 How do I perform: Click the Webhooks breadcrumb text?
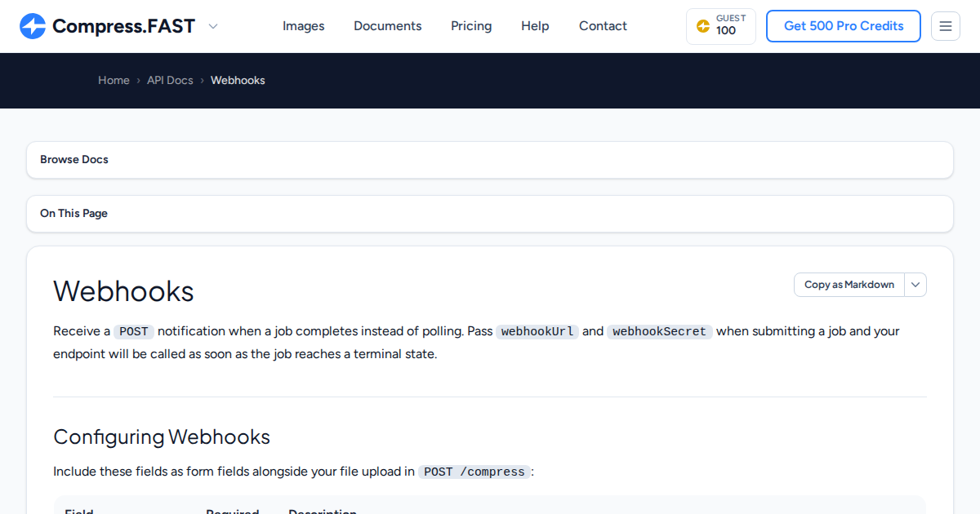click(x=238, y=80)
